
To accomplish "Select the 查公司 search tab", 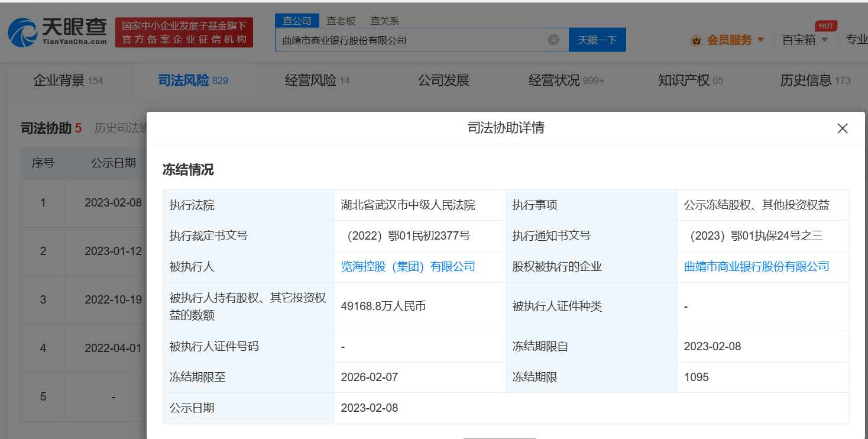I will [297, 21].
